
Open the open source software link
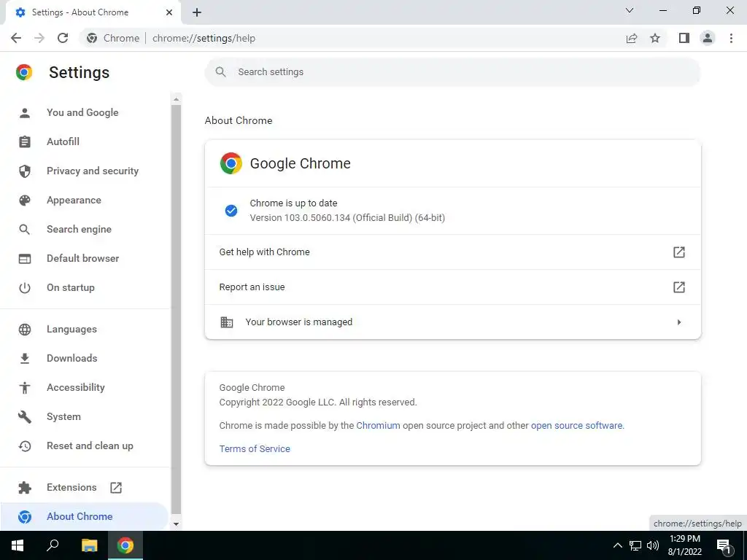[576, 426]
